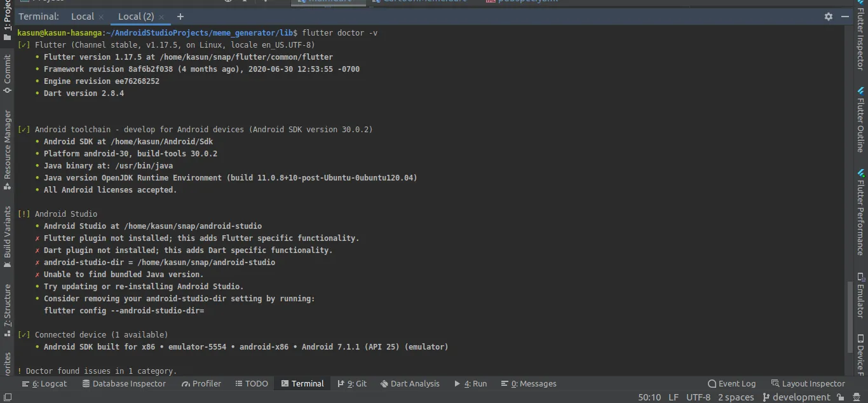868x403 pixels.
Task: Open the Database Inspector tool window
Action: point(124,383)
